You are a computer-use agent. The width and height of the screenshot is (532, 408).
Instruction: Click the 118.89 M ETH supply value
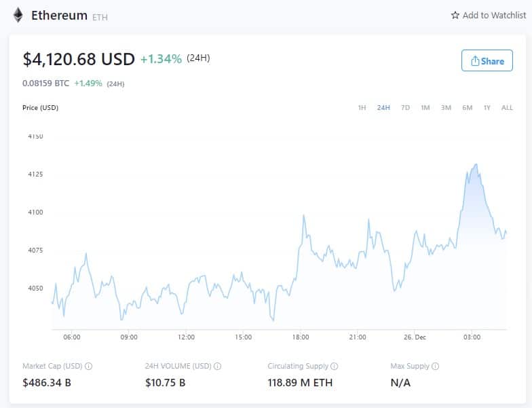pos(300,383)
